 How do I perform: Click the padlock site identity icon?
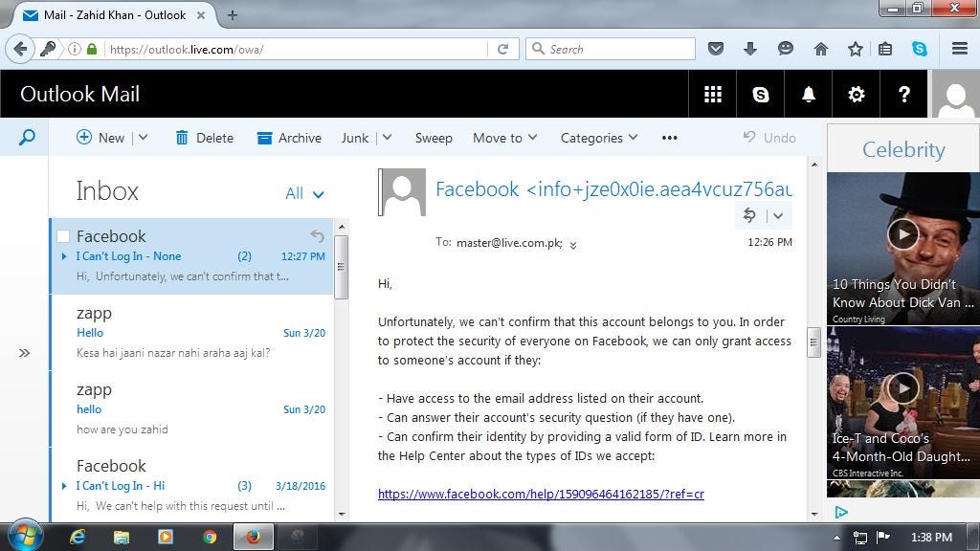coord(92,49)
